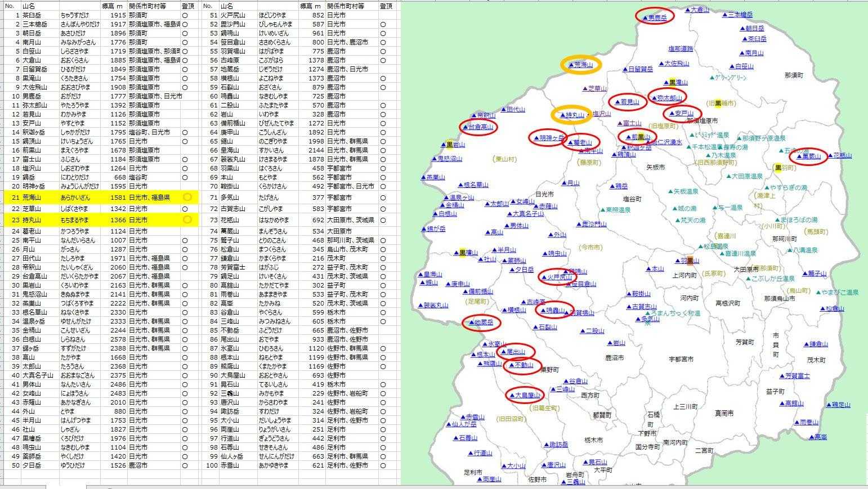Screen dimensions: 868x489
Task: Click the triangle marker beside 黒滝山
Action: tap(665, 83)
